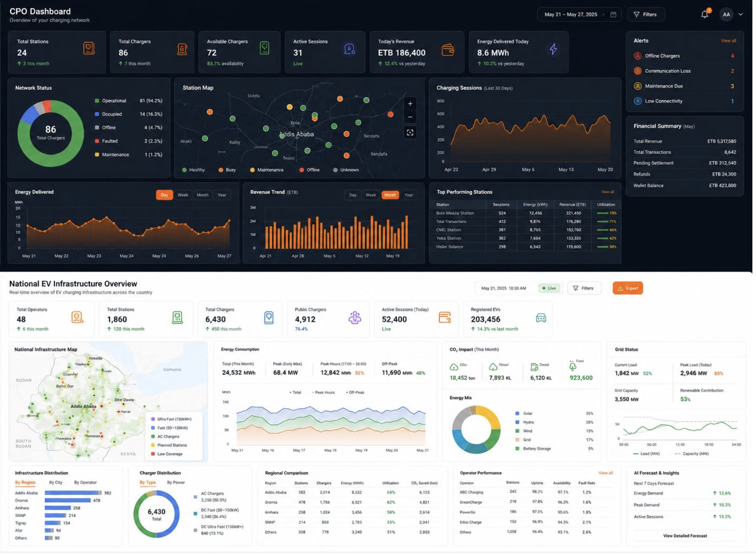
Task: Click the AA user avatar
Action: click(726, 14)
